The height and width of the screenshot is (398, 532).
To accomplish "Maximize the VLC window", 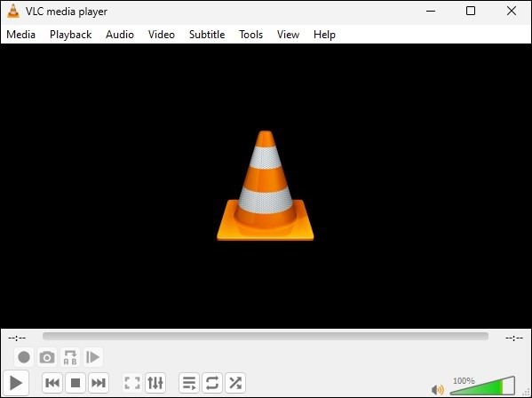I will (x=471, y=12).
